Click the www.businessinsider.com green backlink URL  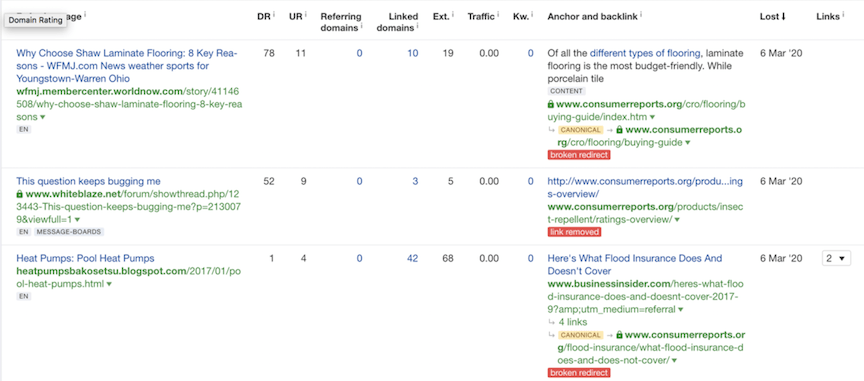646,297
